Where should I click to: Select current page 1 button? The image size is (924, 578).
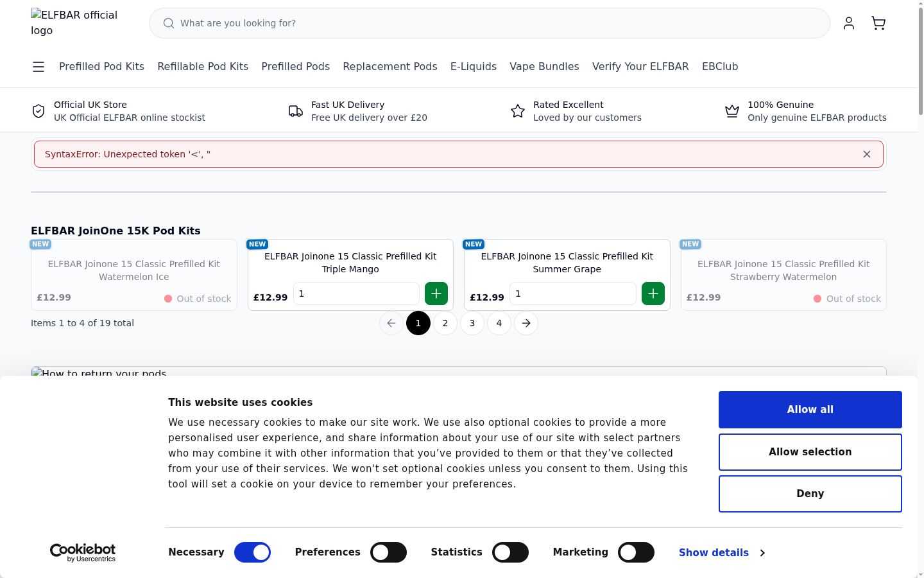[418, 323]
